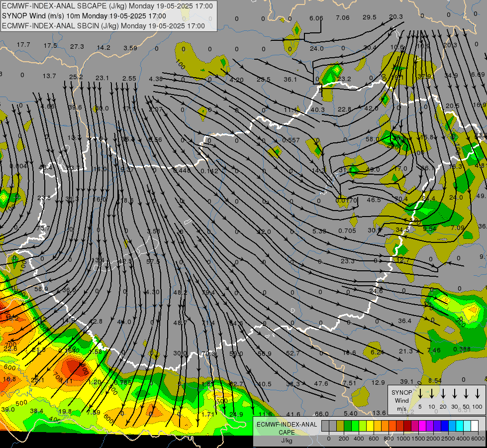487x448 pixels.
Task: Click the map value '36.4'
Action: tap(405, 321)
